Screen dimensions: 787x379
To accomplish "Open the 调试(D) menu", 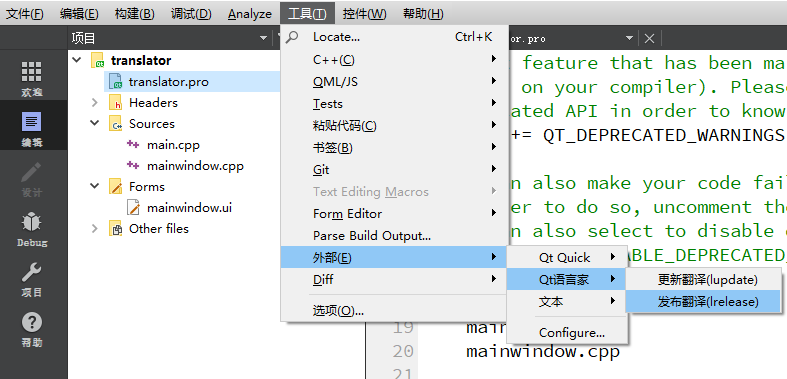I will (x=191, y=14).
